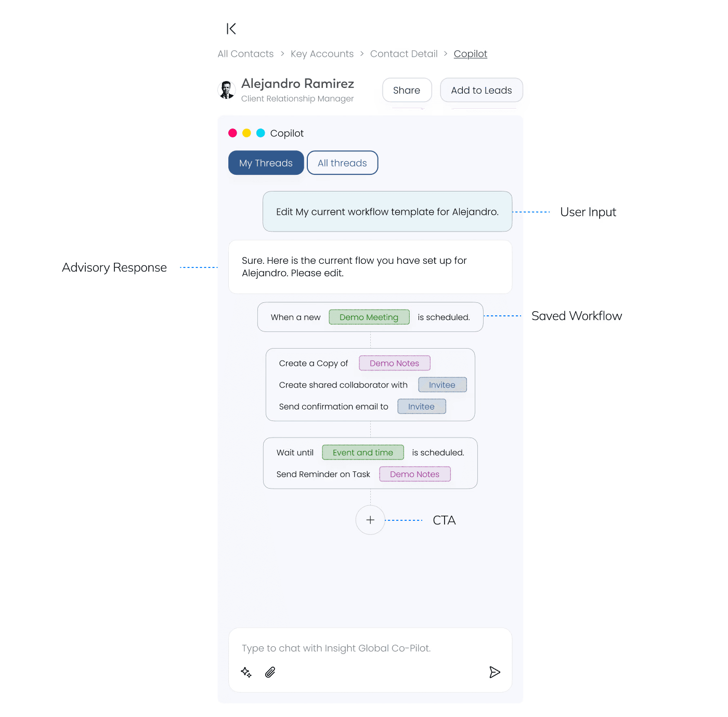728x717 pixels.
Task: Click the user message about workflow template
Action: tap(387, 211)
